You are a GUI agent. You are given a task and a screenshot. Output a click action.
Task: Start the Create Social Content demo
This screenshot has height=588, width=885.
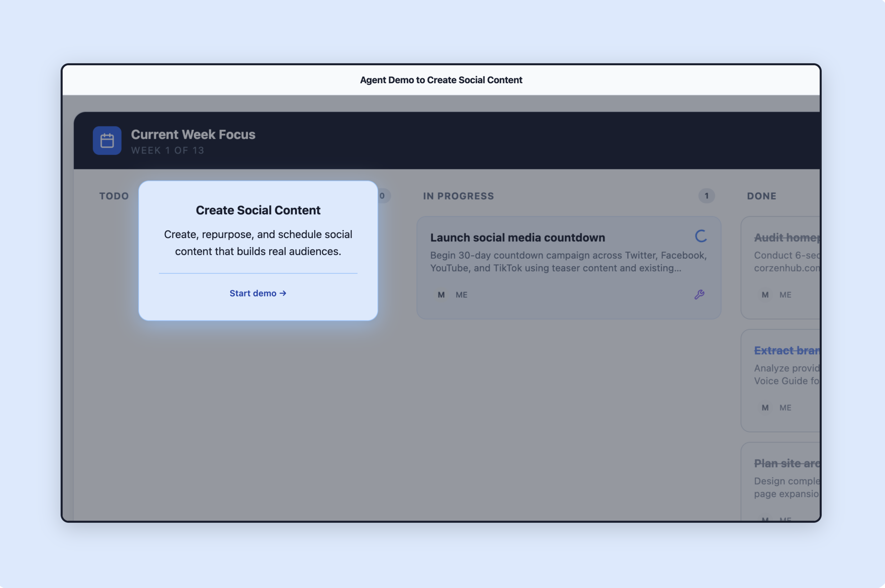[x=258, y=293]
